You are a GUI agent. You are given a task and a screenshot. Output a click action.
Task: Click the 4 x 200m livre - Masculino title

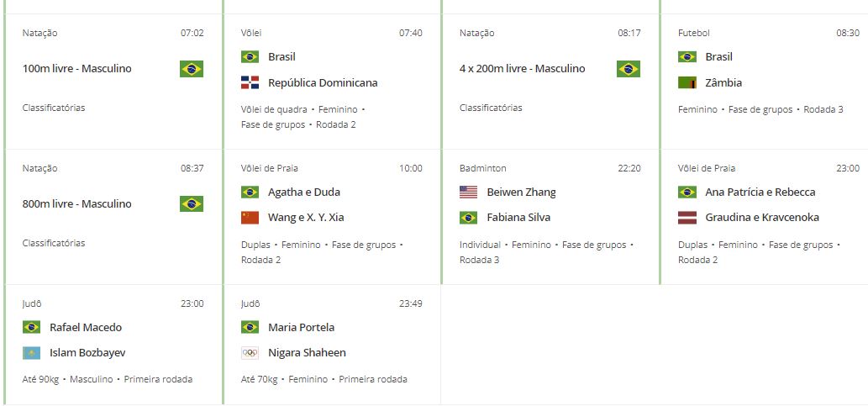coord(522,69)
